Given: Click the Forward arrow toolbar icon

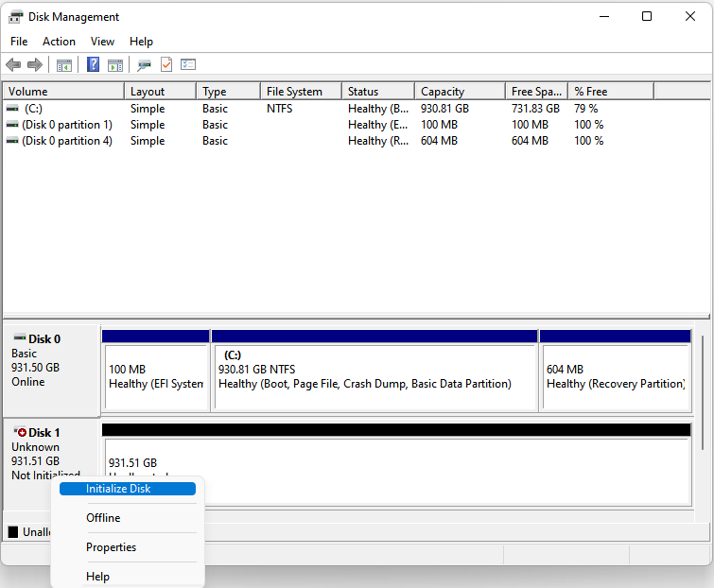Looking at the screenshot, I should point(35,65).
